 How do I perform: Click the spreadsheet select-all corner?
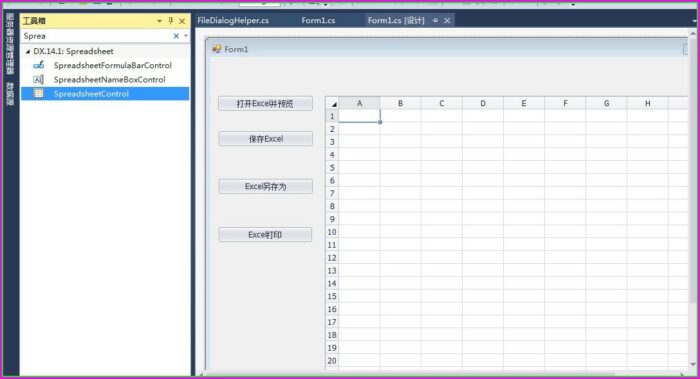332,104
